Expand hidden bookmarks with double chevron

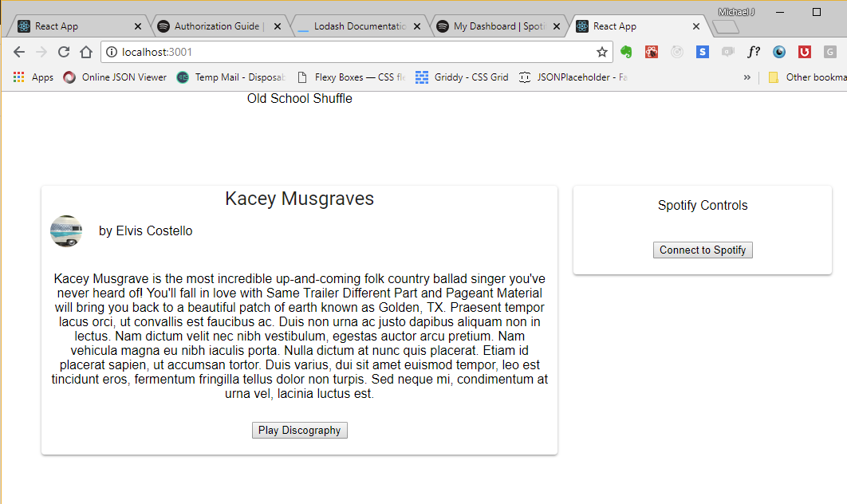click(x=747, y=77)
